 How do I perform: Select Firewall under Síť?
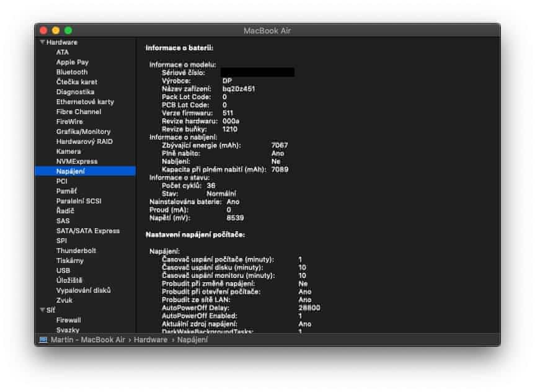click(x=69, y=320)
